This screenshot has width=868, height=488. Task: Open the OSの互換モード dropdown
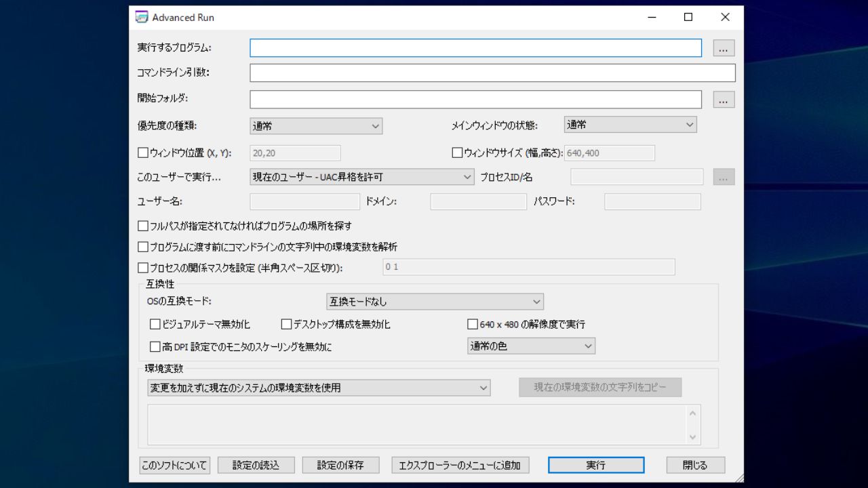pos(435,302)
